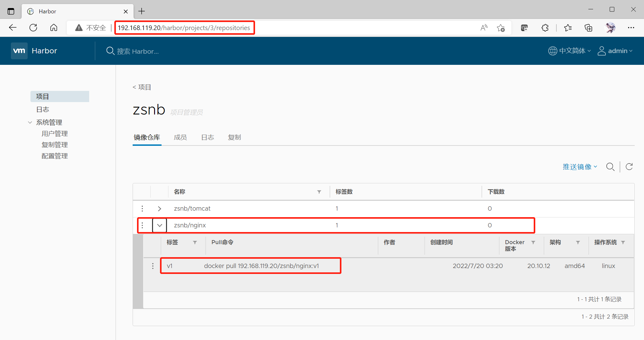Switch to the 成员 tab

tap(180, 137)
